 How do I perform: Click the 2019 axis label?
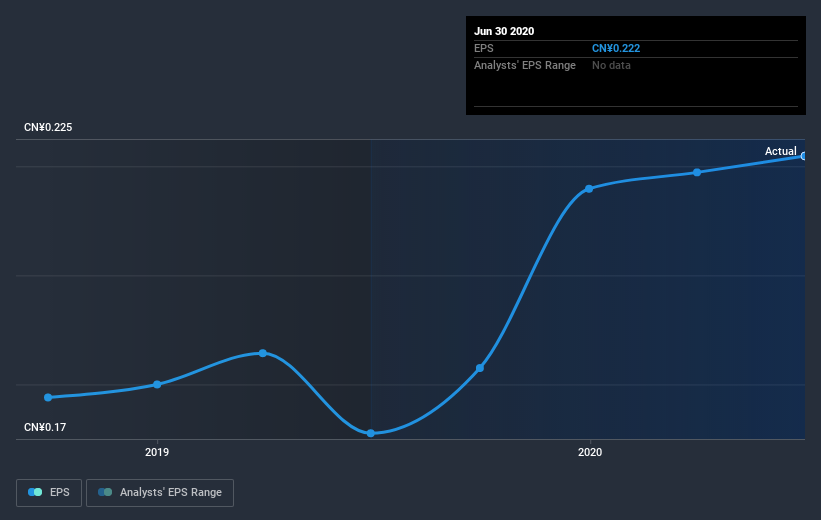click(x=157, y=452)
